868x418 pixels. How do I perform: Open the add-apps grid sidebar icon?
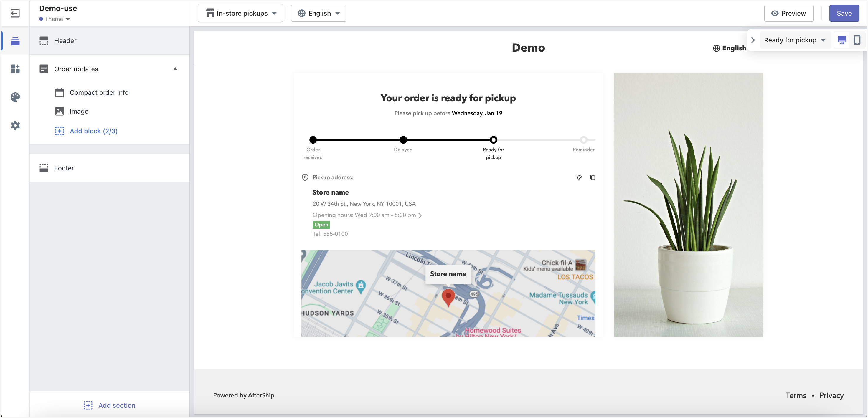point(15,69)
